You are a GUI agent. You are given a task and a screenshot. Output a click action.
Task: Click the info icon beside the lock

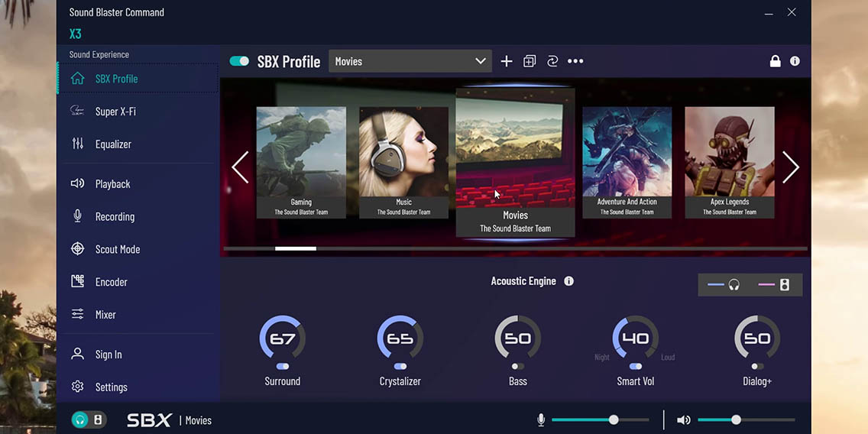point(795,61)
